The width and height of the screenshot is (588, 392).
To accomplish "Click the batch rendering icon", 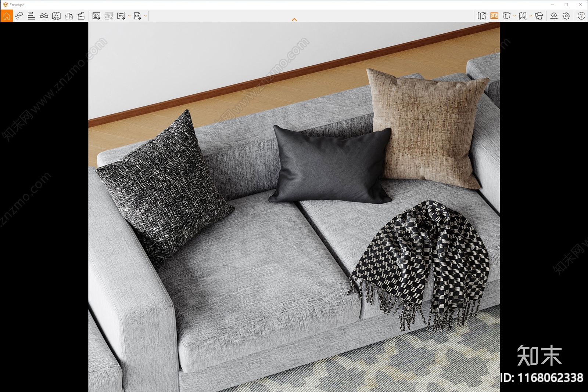I will (109, 16).
